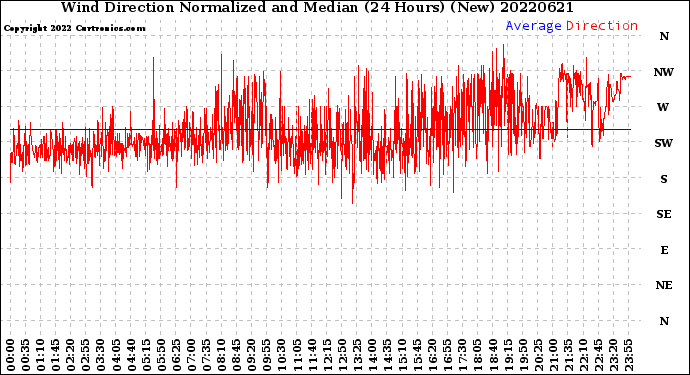Select the S axis label
This screenshot has width=690, height=375.
click(664, 179)
